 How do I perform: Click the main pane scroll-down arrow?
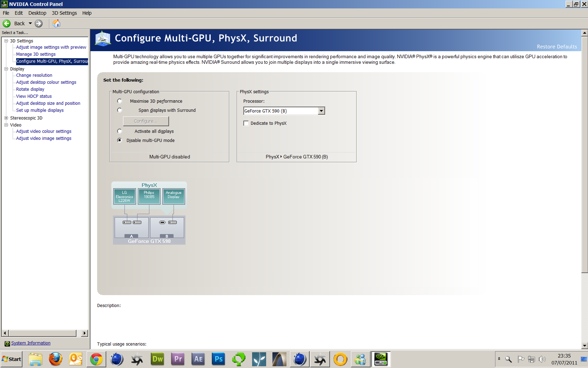(x=584, y=346)
